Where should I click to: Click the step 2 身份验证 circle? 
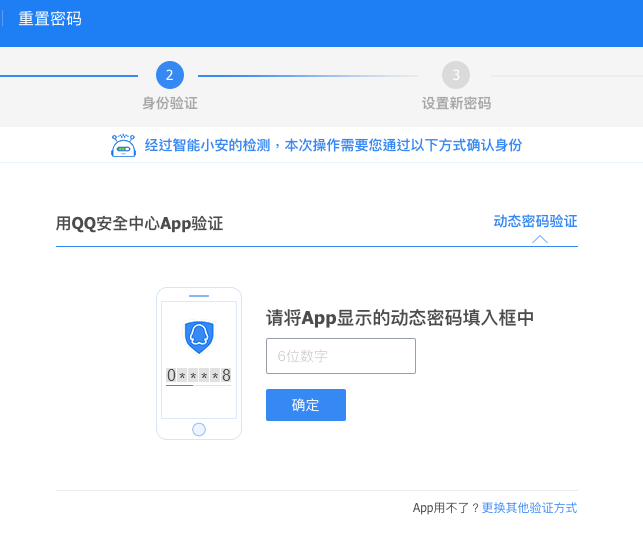point(170,75)
